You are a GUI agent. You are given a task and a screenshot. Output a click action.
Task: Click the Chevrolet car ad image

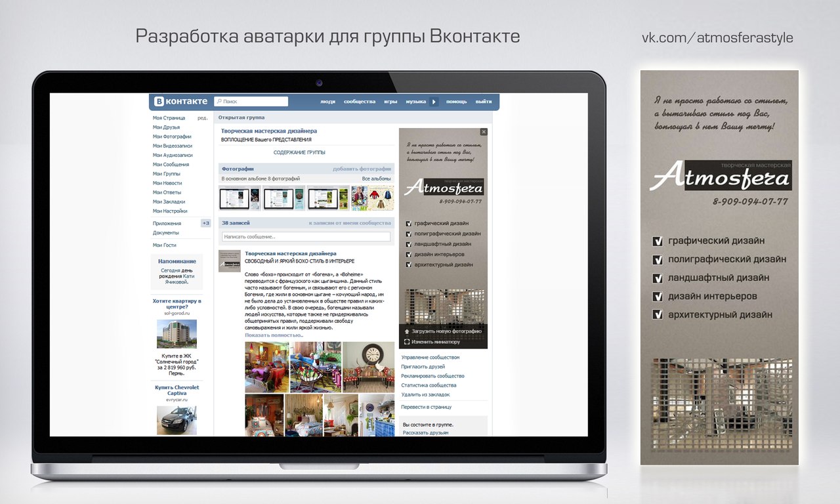pyautogui.click(x=177, y=419)
